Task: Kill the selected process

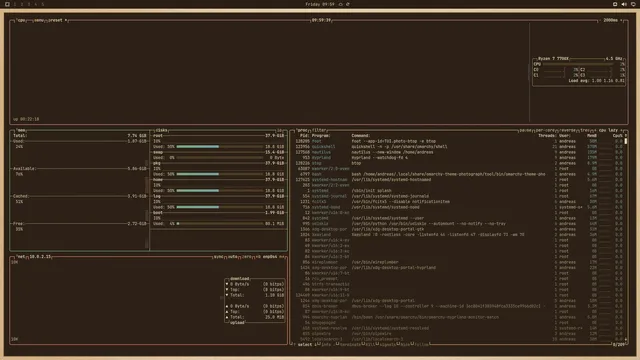Action: coord(370,344)
